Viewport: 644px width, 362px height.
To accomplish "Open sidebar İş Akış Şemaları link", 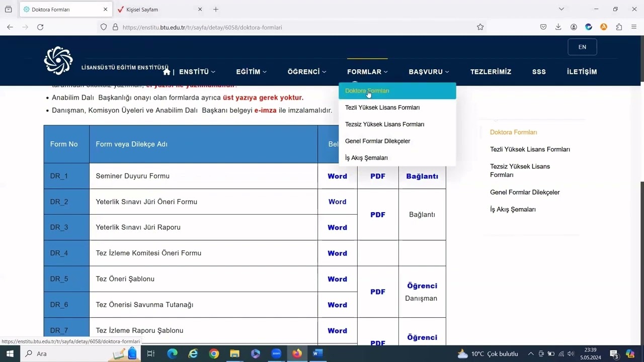I will (x=513, y=209).
